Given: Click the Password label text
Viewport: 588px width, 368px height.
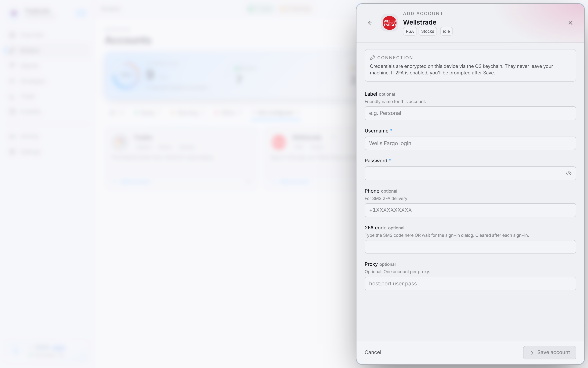Looking at the screenshot, I should coord(376,161).
